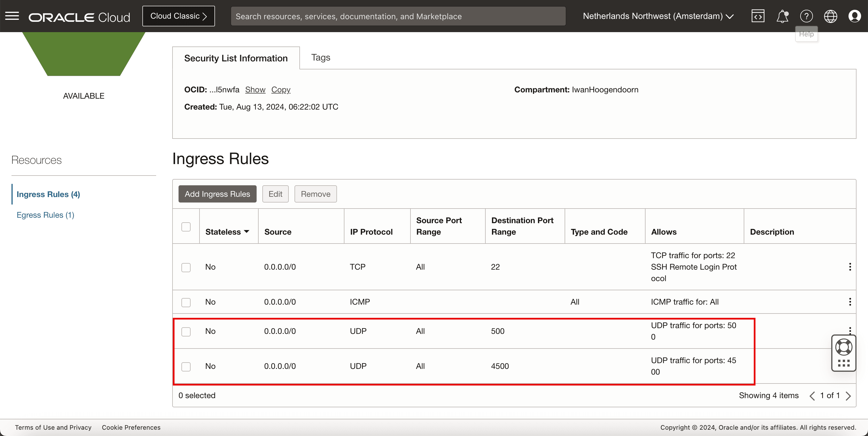Viewport: 868px width, 436px height.
Task: Open the user profile avatar menu
Action: [855, 16]
